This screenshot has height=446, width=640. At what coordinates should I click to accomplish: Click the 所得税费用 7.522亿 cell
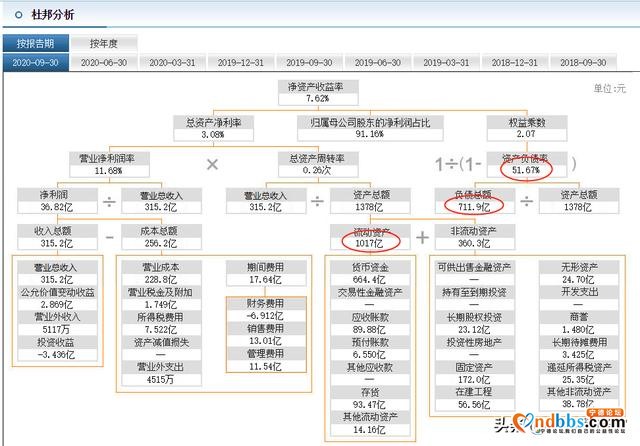point(161,323)
